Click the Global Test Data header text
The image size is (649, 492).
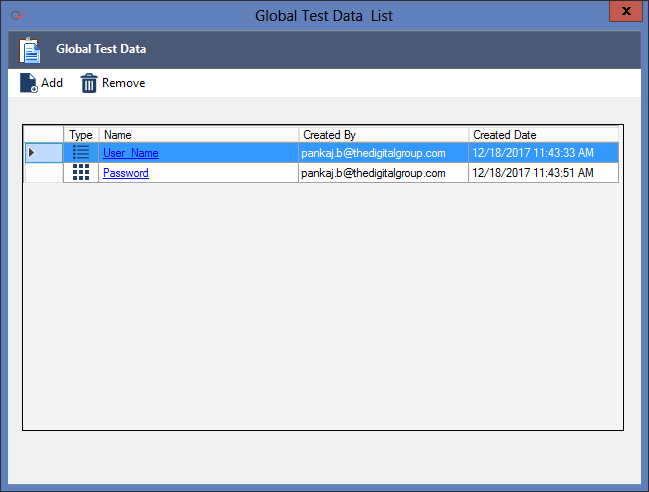pos(101,49)
